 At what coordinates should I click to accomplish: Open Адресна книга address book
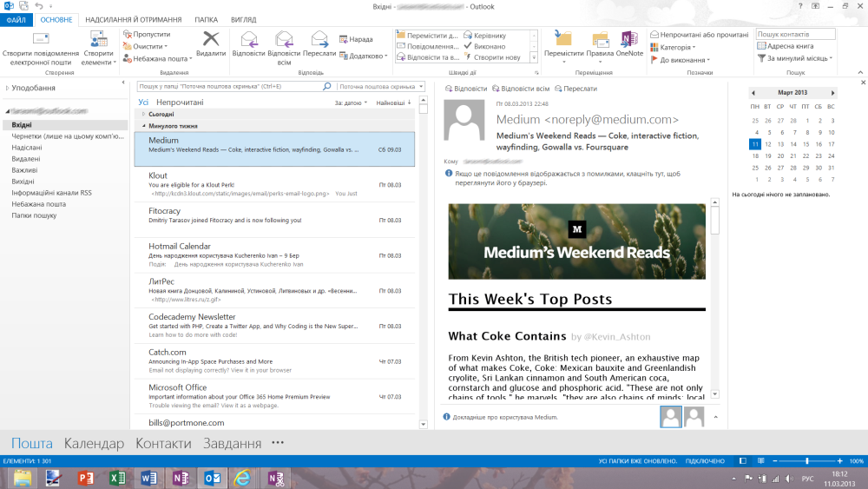785,46
